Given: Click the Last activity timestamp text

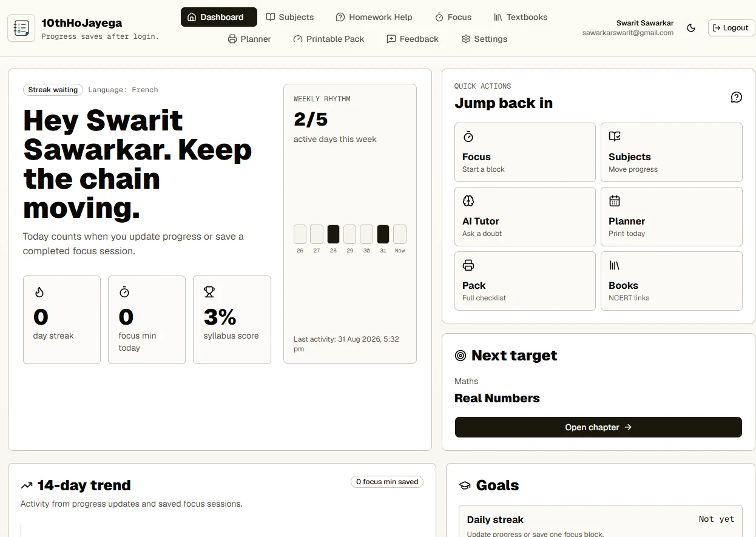Looking at the screenshot, I should 346,344.
